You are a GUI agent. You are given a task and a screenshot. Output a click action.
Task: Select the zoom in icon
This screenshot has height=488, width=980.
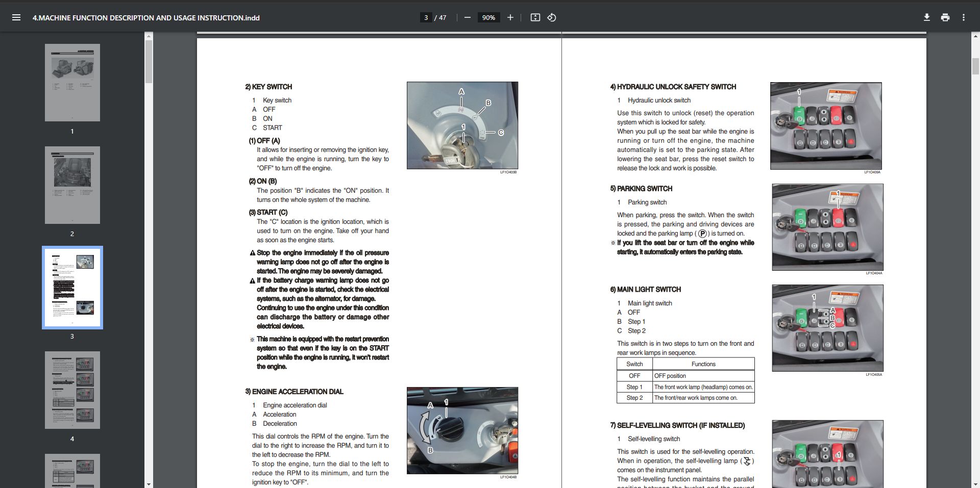[x=510, y=17]
